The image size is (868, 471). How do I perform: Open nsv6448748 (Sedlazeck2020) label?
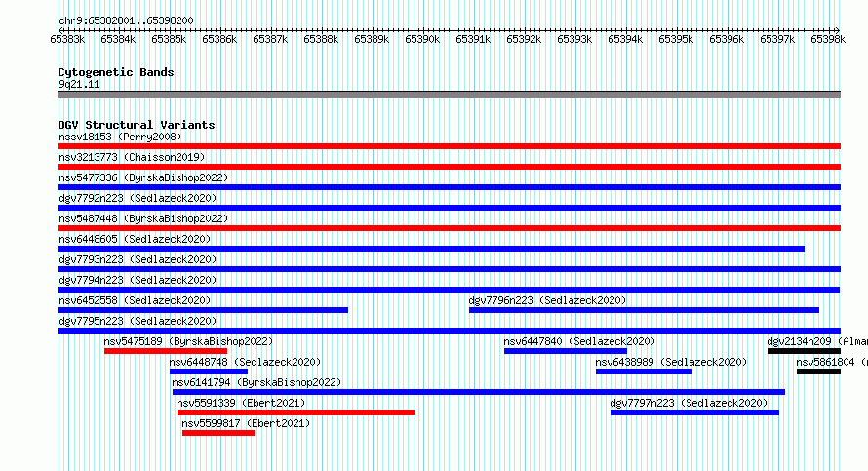tap(245, 362)
